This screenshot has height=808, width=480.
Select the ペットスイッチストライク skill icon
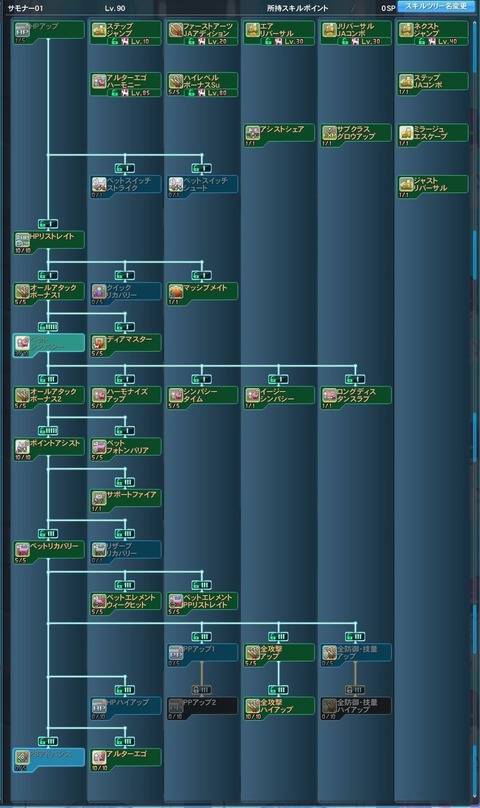[98, 184]
